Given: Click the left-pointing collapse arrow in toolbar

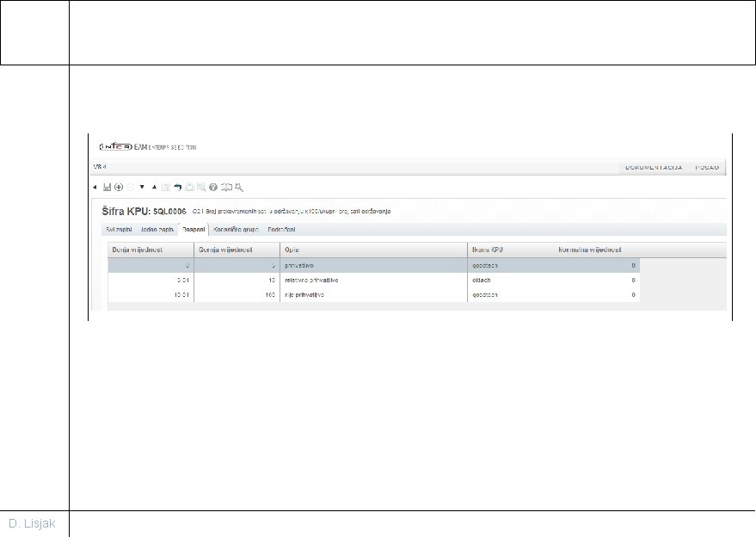Looking at the screenshot, I should click(95, 188).
